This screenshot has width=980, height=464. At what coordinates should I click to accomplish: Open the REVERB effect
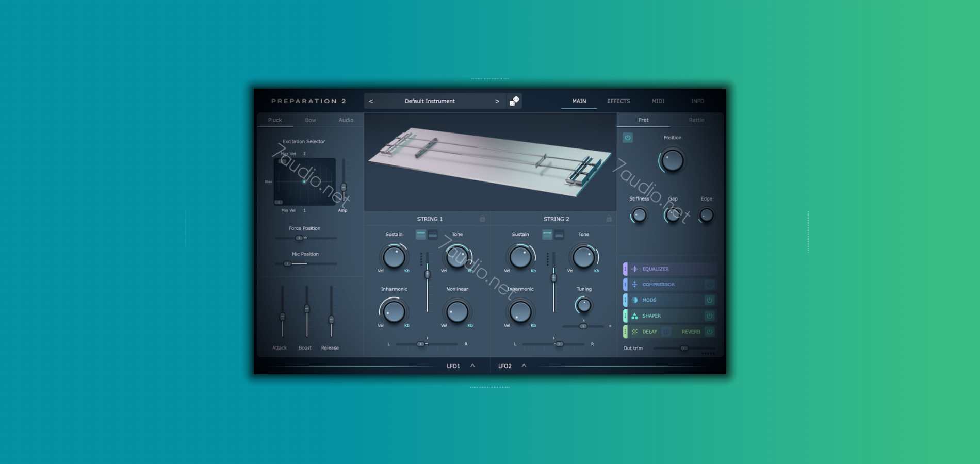coord(691,332)
